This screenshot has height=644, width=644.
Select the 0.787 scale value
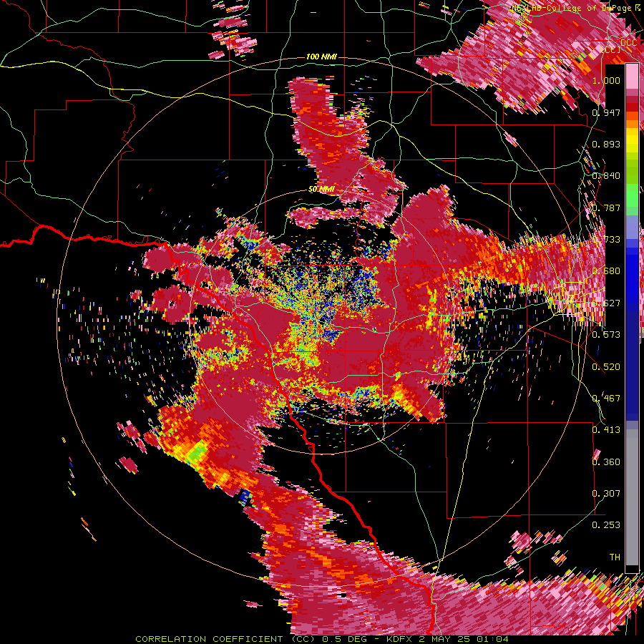(x=606, y=208)
